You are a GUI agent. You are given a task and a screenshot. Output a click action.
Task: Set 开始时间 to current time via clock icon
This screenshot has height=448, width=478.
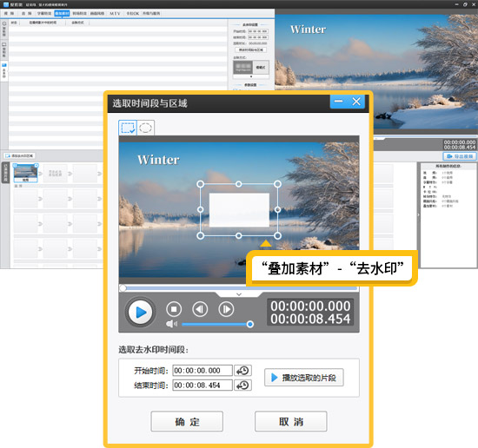coord(242,371)
